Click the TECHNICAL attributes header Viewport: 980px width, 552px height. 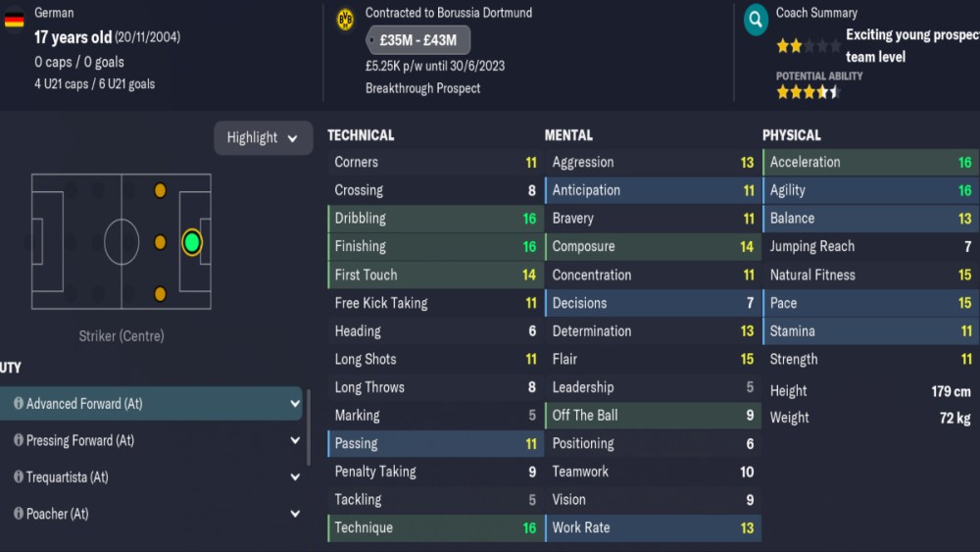(x=361, y=135)
